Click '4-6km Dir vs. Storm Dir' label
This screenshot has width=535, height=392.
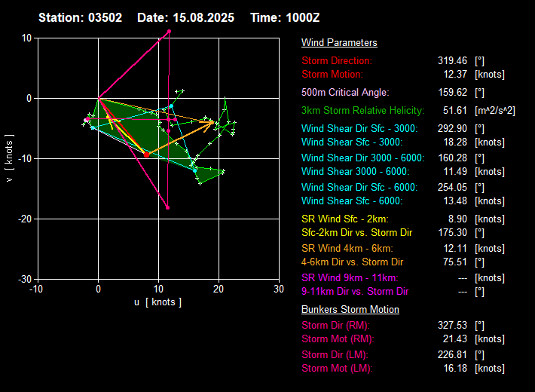pyautogui.click(x=353, y=262)
